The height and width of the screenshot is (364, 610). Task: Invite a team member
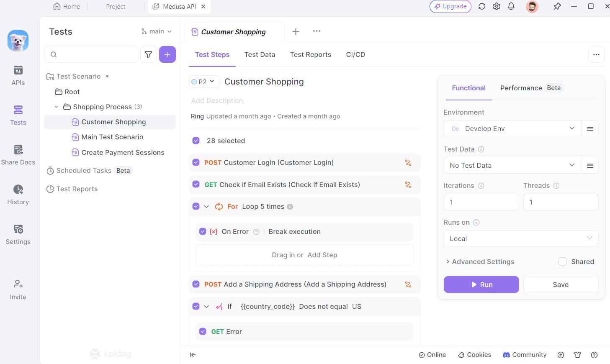pos(18,290)
